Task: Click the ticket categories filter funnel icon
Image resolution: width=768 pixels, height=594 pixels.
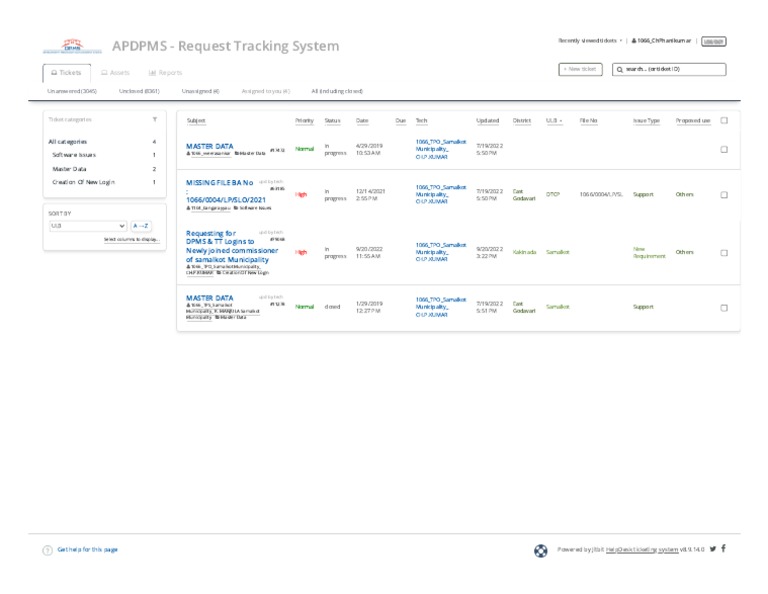Action: 154,119
